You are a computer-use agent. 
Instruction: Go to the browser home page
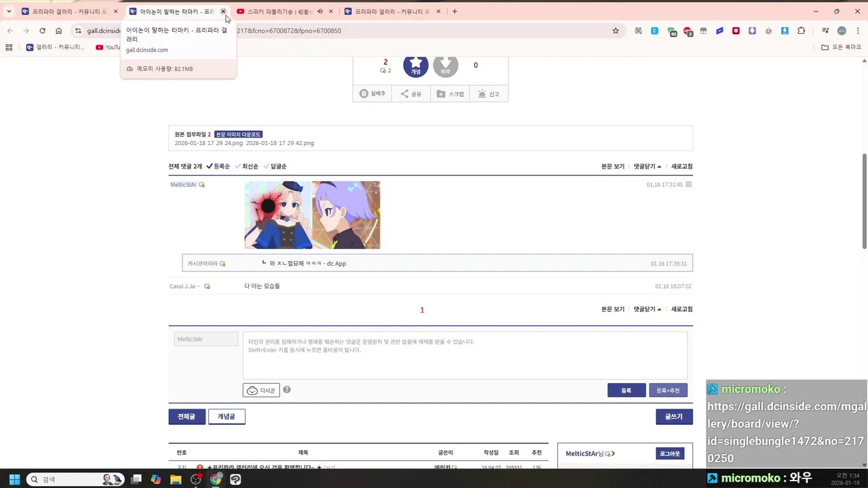pyautogui.click(x=59, y=30)
